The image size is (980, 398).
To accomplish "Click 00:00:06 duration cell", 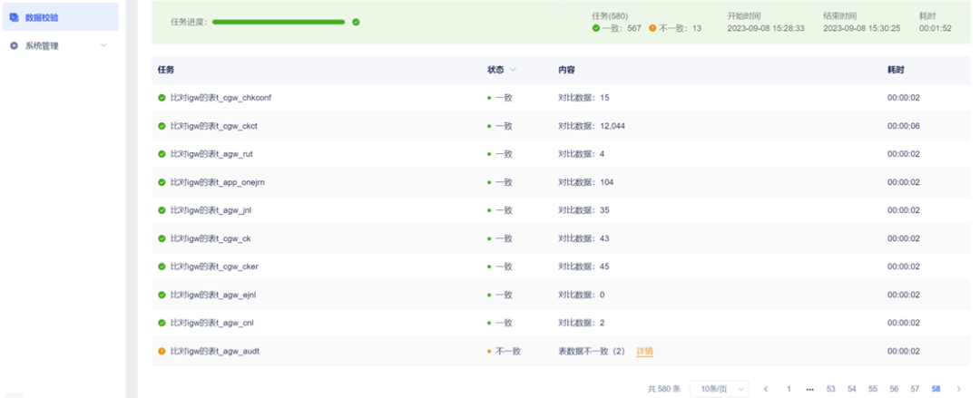I will point(903,126).
